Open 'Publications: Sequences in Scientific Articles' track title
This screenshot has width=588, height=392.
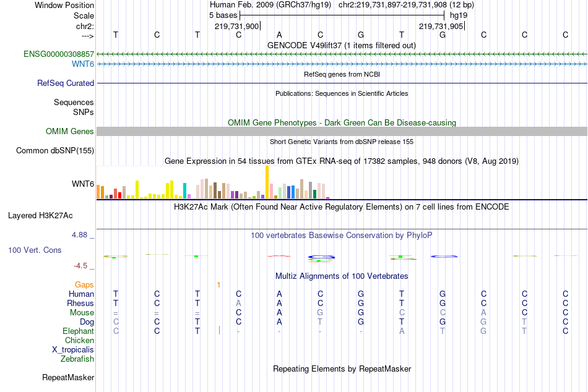(342, 93)
